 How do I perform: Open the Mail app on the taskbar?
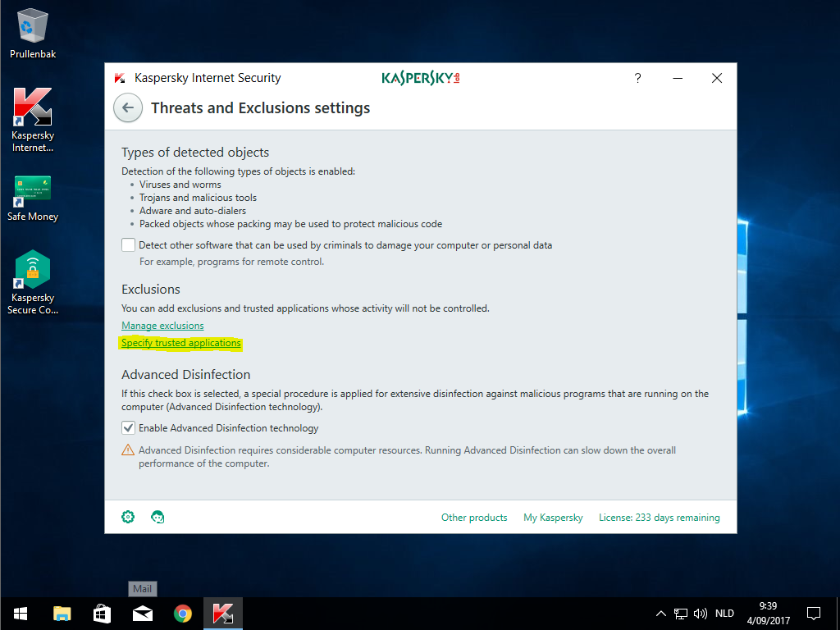(x=143, y=614)
